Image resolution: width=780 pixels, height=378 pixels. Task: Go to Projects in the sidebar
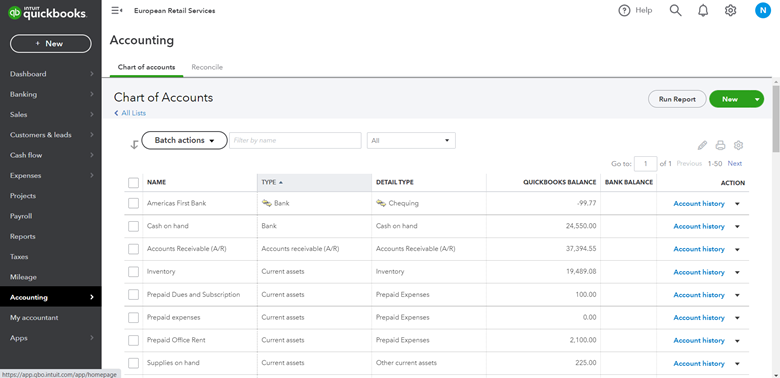pyautogui.click(x=51, y=196)
